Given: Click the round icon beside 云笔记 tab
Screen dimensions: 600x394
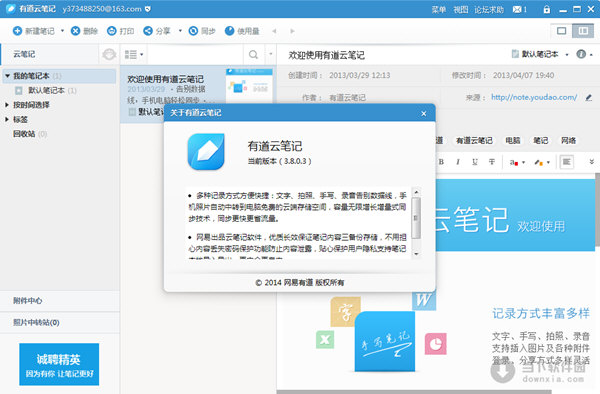Looking at the screenshot, I should click(x=109, y=54).
